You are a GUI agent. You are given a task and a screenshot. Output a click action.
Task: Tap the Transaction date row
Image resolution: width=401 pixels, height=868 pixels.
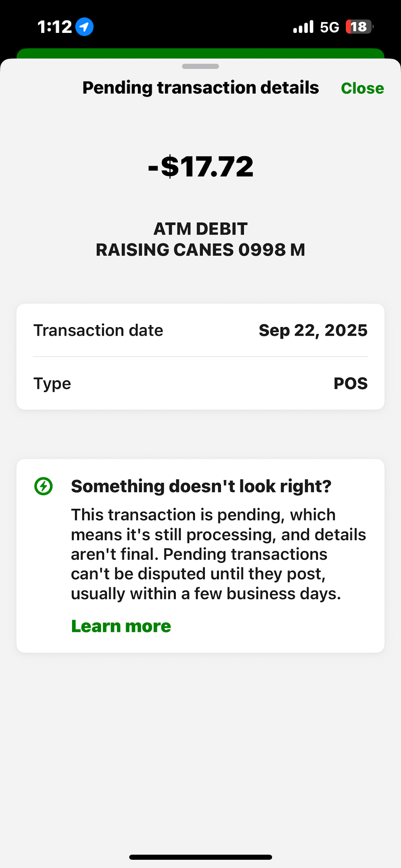pyautogui.click(x=200, y=330)
